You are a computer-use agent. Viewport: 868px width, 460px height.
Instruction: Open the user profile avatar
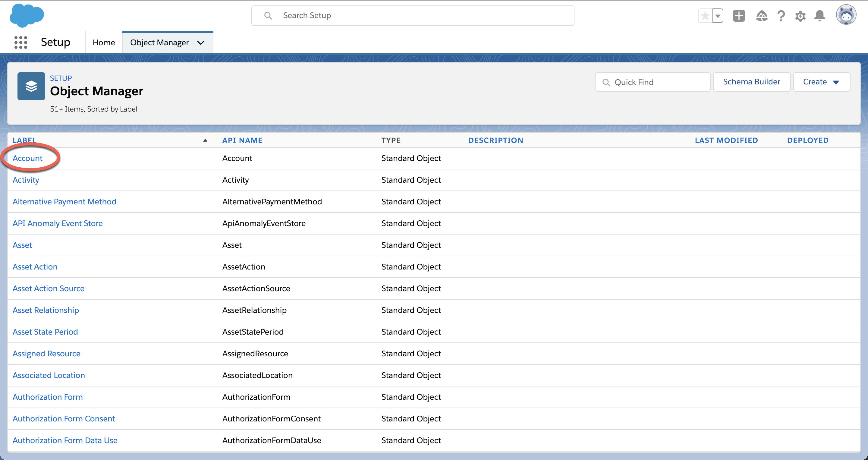point(846,15)
